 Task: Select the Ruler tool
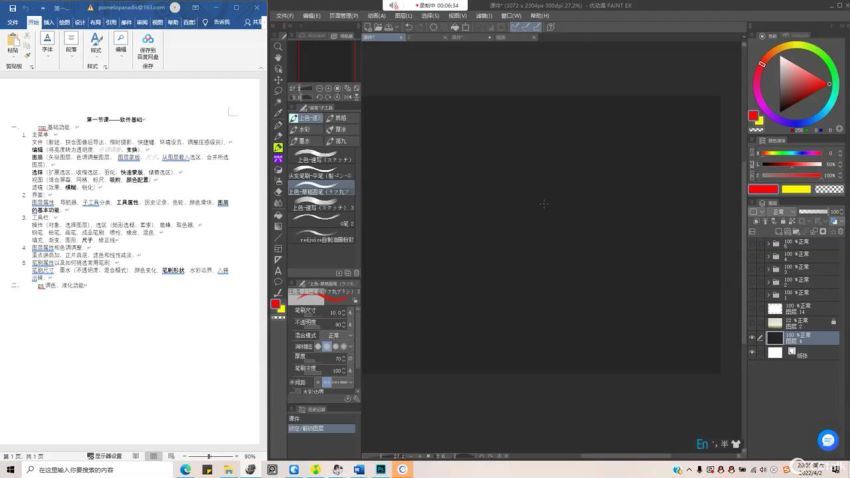pyautogui.click(x=278, y=260)
